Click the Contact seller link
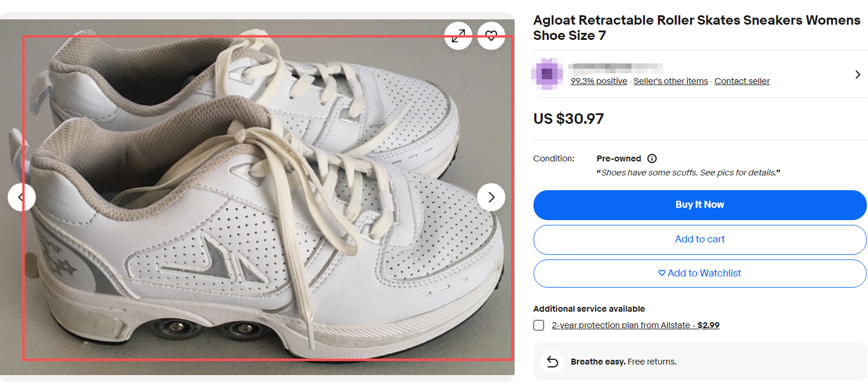The image size is (868, 388). click(742, 82)
